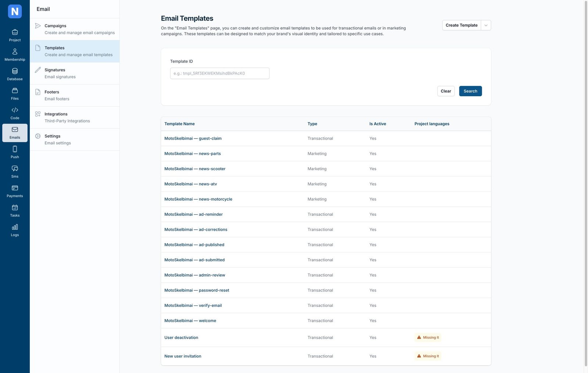Open the Logs section
The image size is (588, 373).
pos(15,230)
